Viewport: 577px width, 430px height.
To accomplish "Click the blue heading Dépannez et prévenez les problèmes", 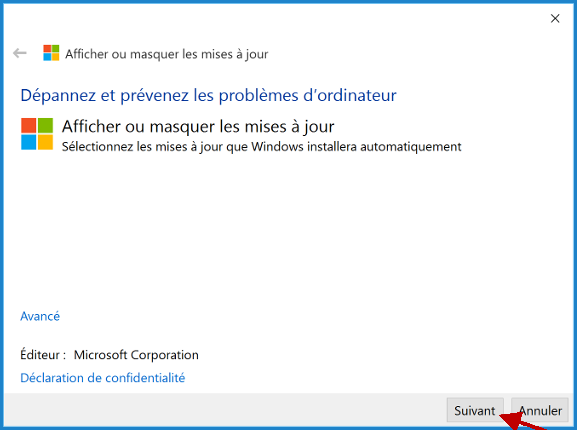I will (x=208, y=96).
